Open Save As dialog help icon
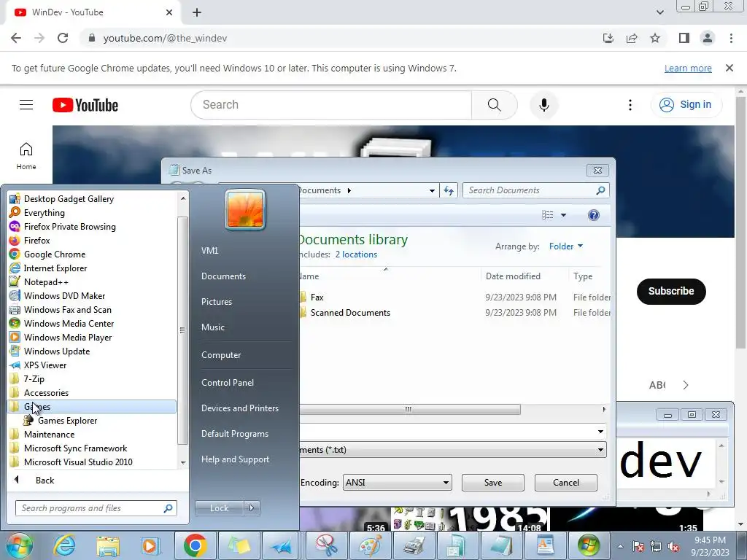This screenshot has width=747, height=560. [594, 215]
